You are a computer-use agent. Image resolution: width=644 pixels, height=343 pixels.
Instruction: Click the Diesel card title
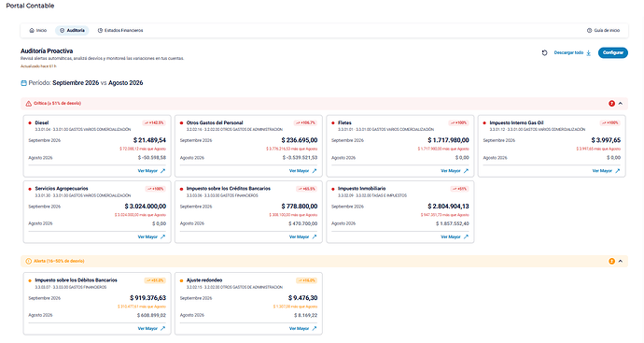pyautogui.click(x=42, y=123)
